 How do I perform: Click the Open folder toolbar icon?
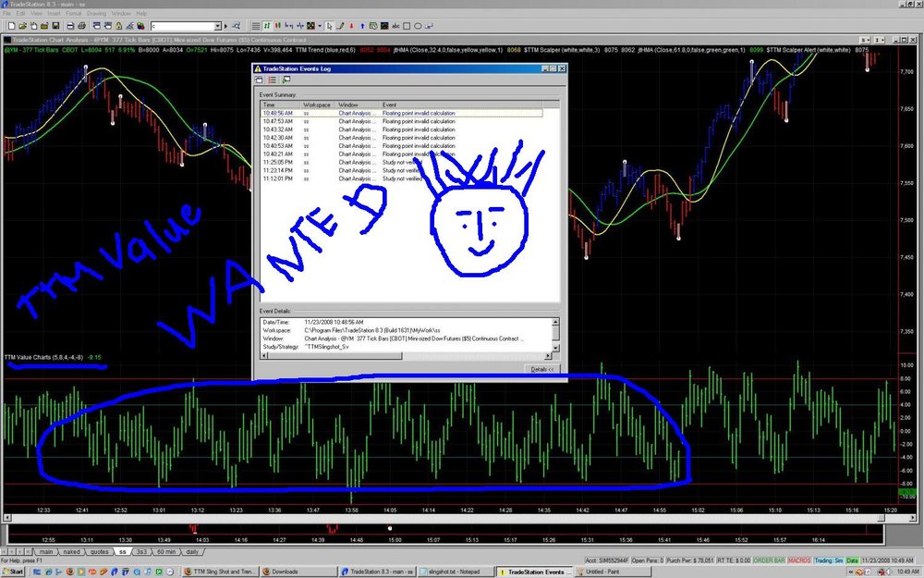tap(22, 26)
